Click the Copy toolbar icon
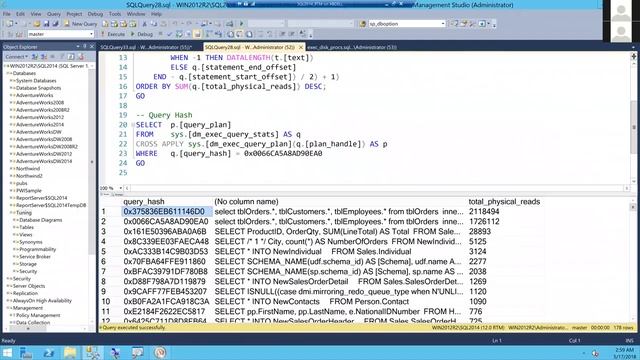Viewport: 640px width, 360px height. click(x=154, y=24)
